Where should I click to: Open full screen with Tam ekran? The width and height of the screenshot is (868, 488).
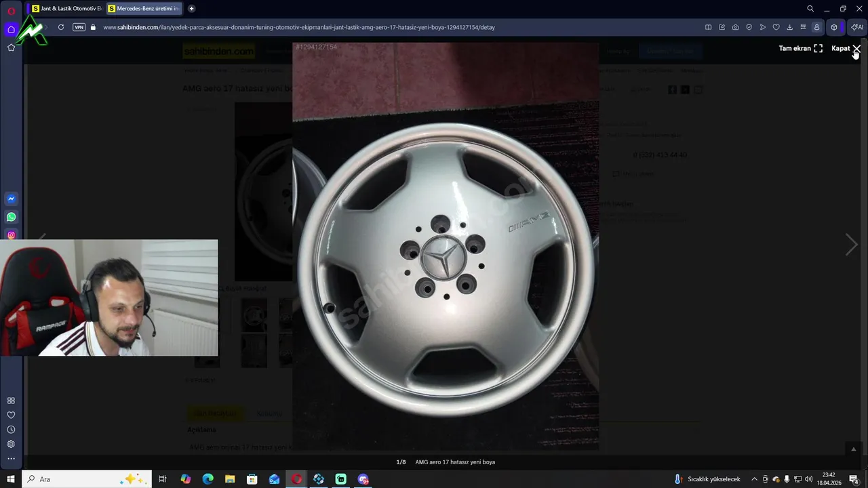tap(800, 48)
